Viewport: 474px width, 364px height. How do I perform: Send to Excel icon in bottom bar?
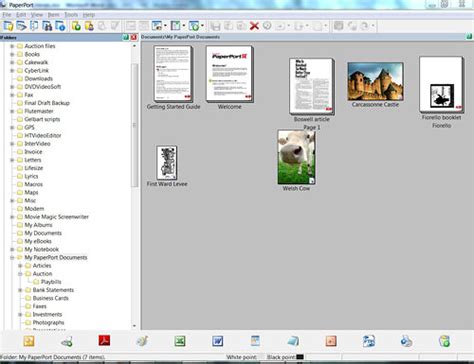click(x=180, y=341)
